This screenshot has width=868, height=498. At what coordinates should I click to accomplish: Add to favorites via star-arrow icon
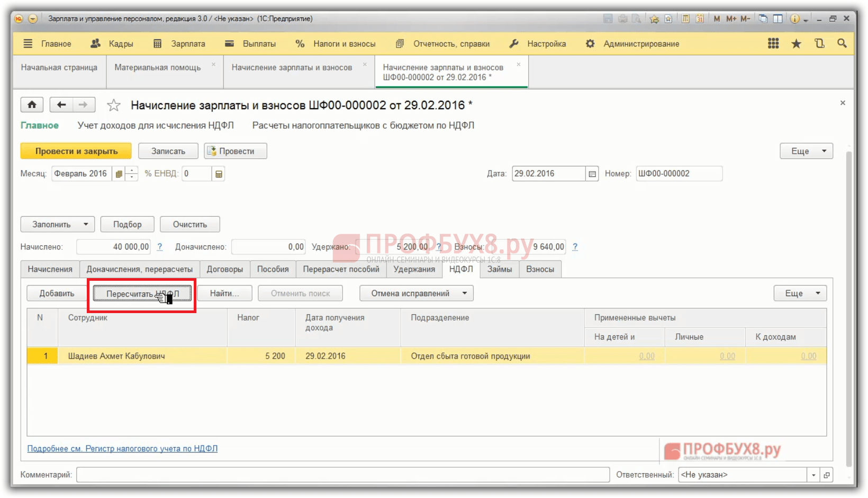(655, 19)
